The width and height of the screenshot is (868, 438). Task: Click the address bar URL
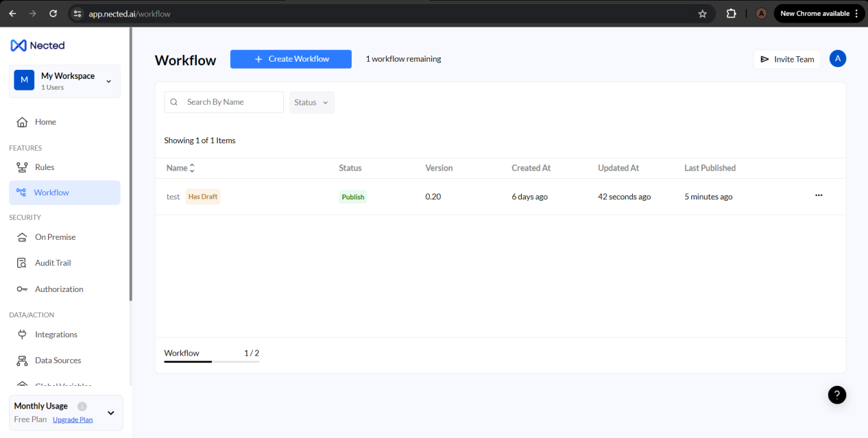point(130,14)
